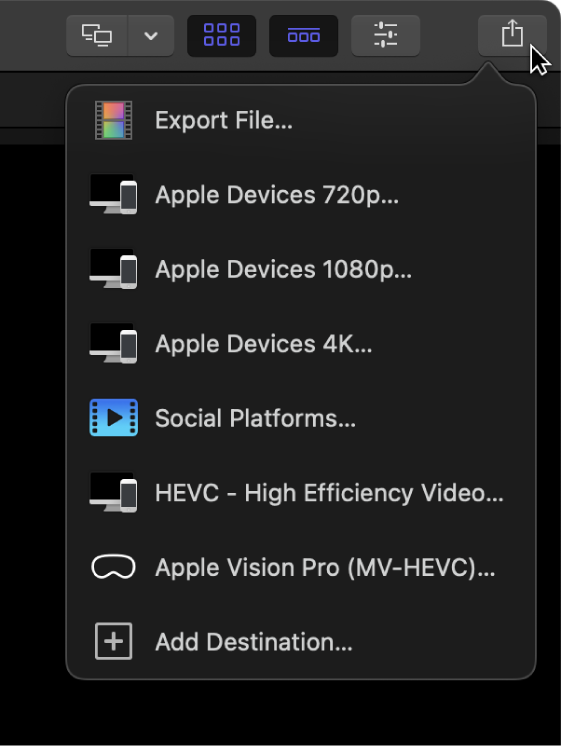Click the Vision Pro headset icon
This screenshot has height=748, width=562.
113,567
